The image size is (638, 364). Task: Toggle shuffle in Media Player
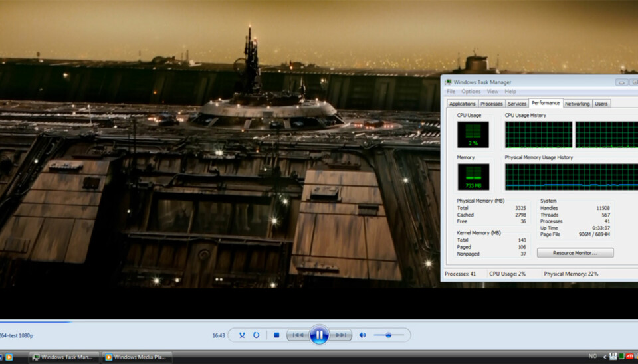coord(242,335)
